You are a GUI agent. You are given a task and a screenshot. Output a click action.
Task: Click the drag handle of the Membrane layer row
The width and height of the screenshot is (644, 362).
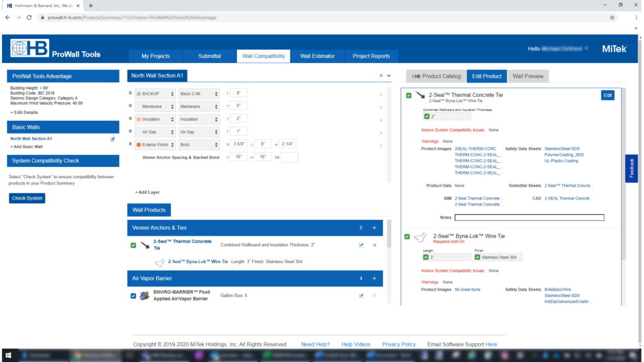coord(130,106)
